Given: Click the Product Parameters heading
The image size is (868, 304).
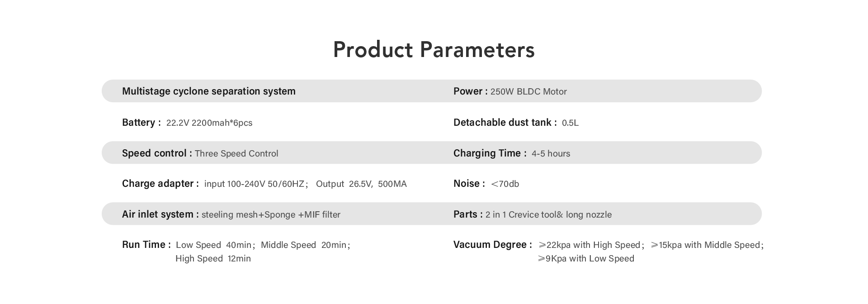Looking at the screenshot, I should [x=434, y=50].
